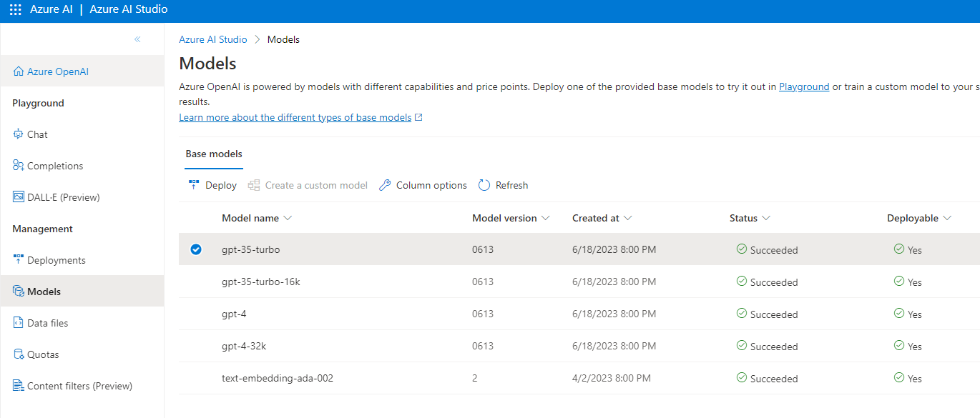Select the gpt-4-32k model row
980x418 pixels.
click(579, 346)
